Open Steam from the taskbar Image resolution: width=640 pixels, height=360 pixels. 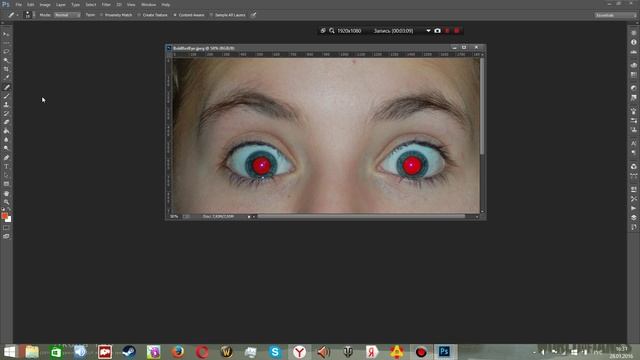point(129,352)
